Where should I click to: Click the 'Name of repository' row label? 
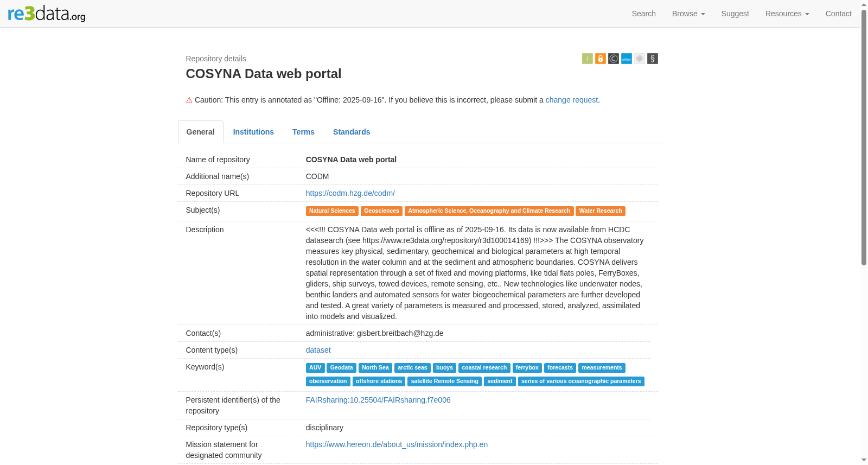[x=218, y=160]
